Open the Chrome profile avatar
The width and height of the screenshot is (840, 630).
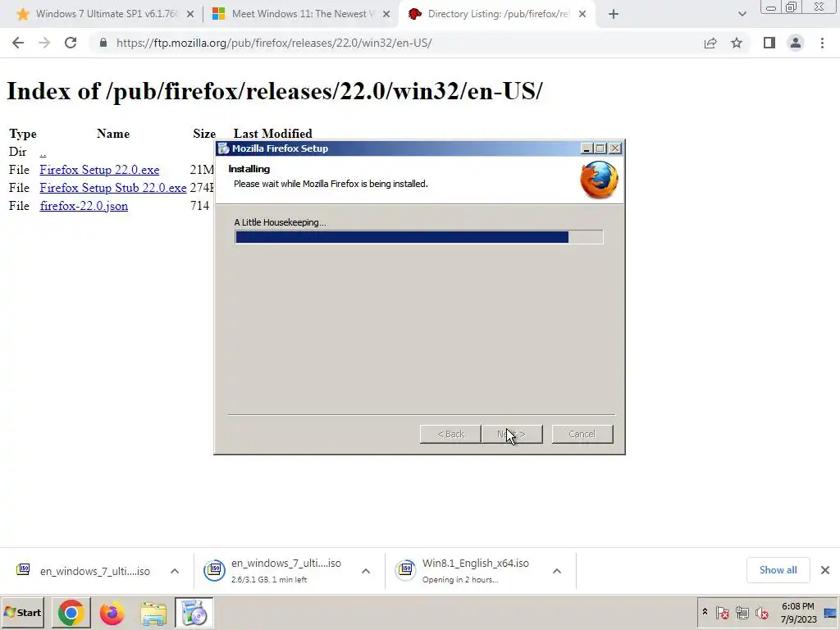coord(796,43)
